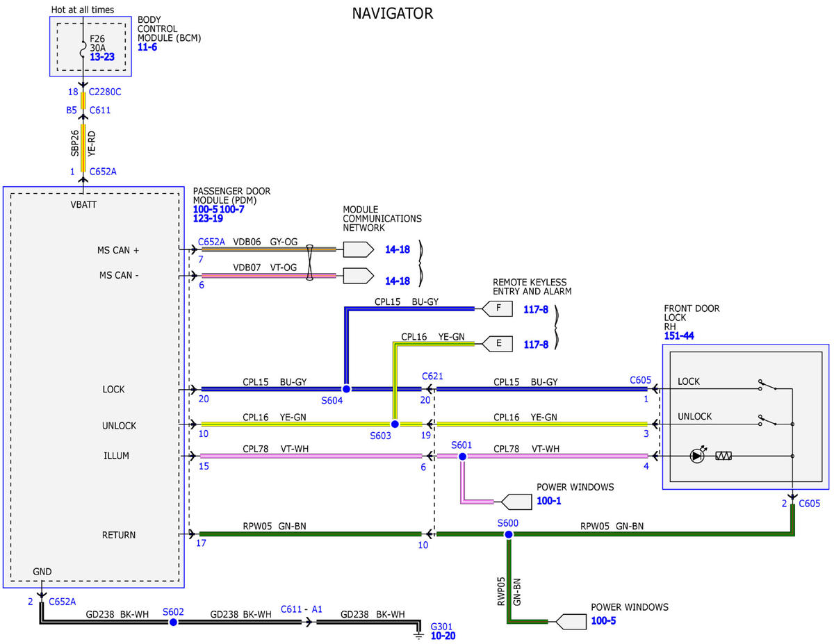The width and height of the screenshot is (834, 644).
Task: Click Power Windows arrow beside 100-1
Action: pyautogui.click(x=516, y=501)
